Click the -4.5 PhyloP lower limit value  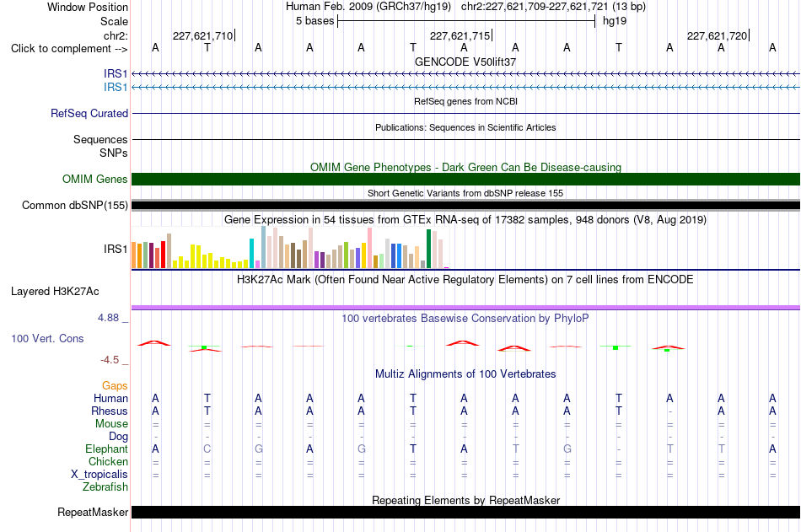pos(110,360)
